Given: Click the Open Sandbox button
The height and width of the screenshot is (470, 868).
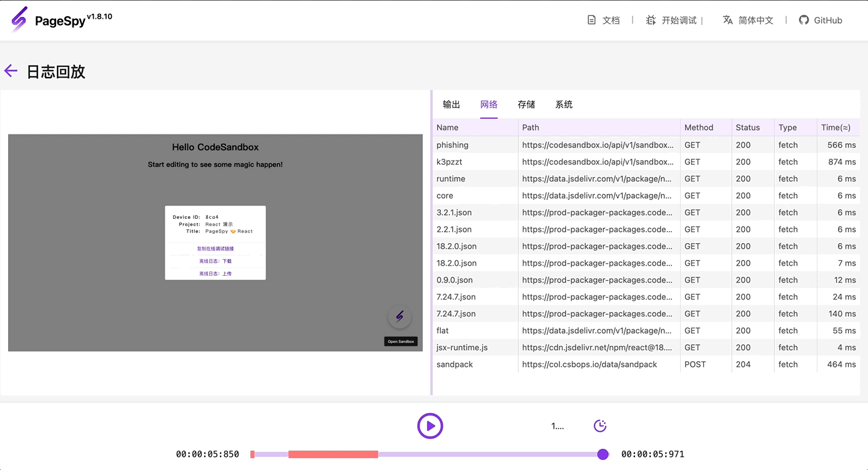Looking at the screenshot, I should [x=400, y=341].
